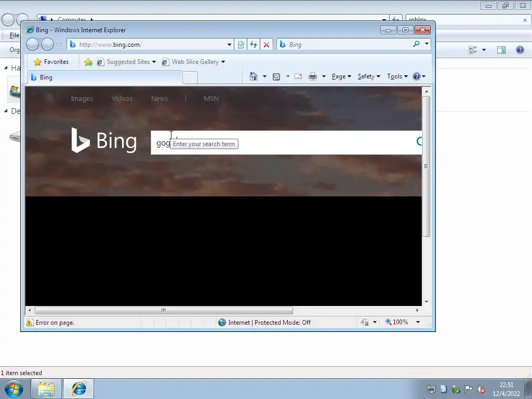Click the Help icon in Explorer window
532x399 pixels.
click(520, 50)
